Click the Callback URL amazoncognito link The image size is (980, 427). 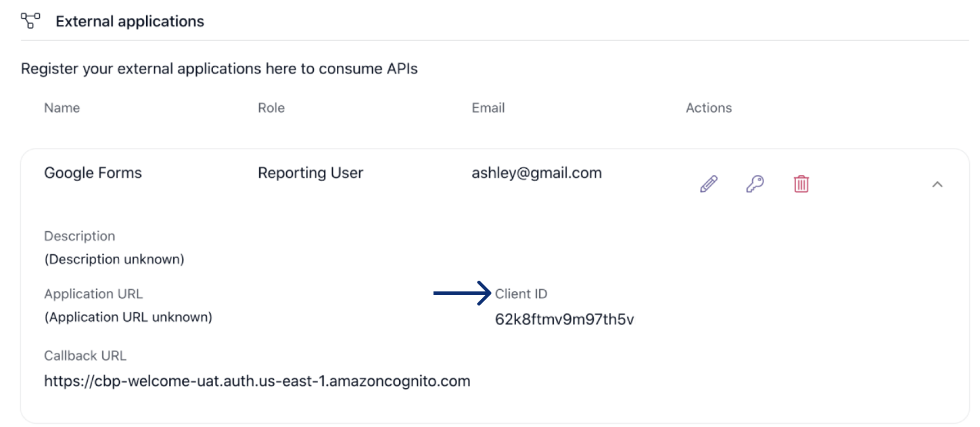(x=257, y=381)
